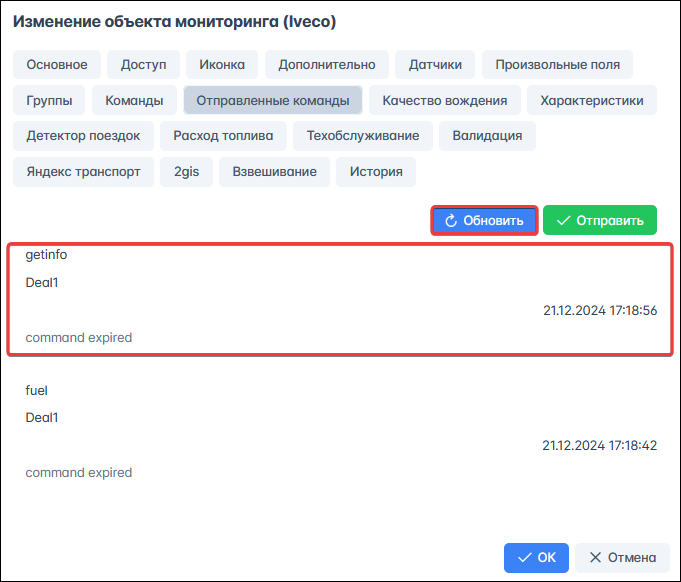The image size is (681, 582).
Task: Go to the Дополнительно tab
Action: click(327, 65)
